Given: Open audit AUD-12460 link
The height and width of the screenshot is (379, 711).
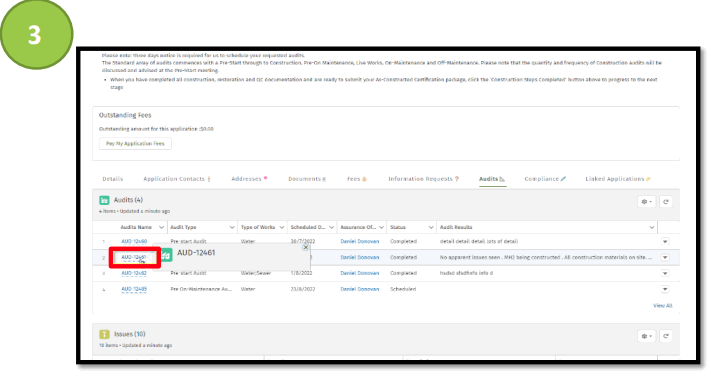Looking at the screenshot, I should (134, 242).
